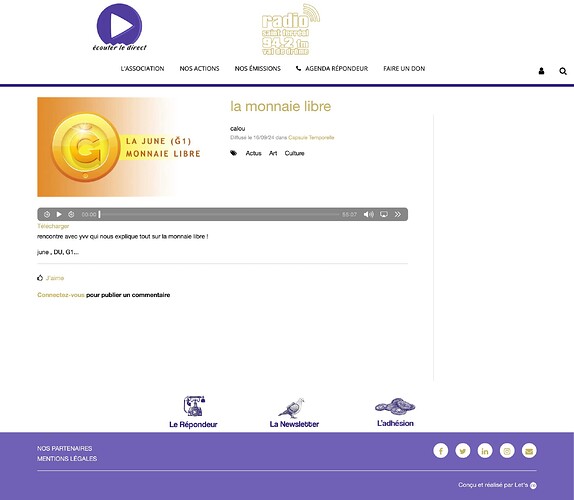This screenshot has width=574, height=500.
Task: Click the La Newsletter pigeon icon
Action: pyautogui.click(x=292, y=408)
